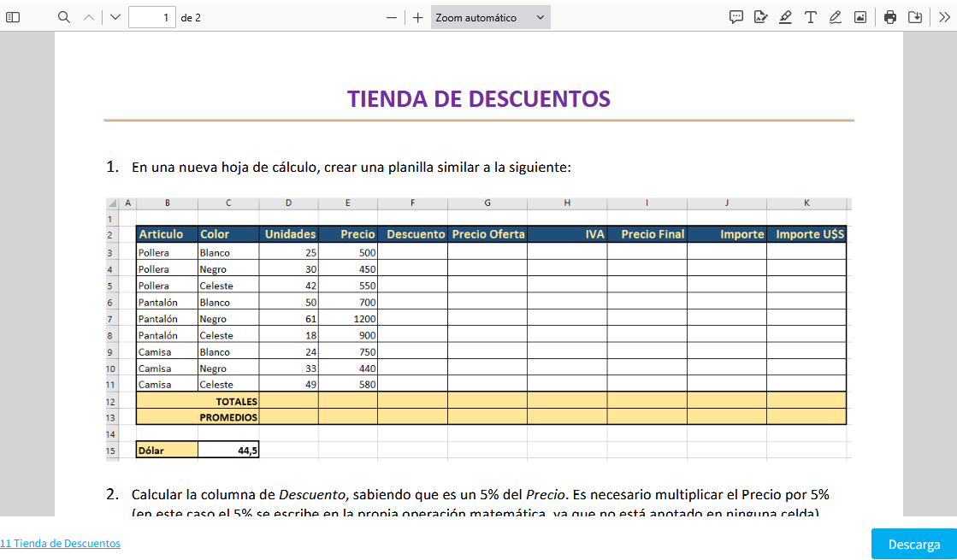Save the PDF file
The width and height of the screenshot is (957, 560).
[915, 17]
